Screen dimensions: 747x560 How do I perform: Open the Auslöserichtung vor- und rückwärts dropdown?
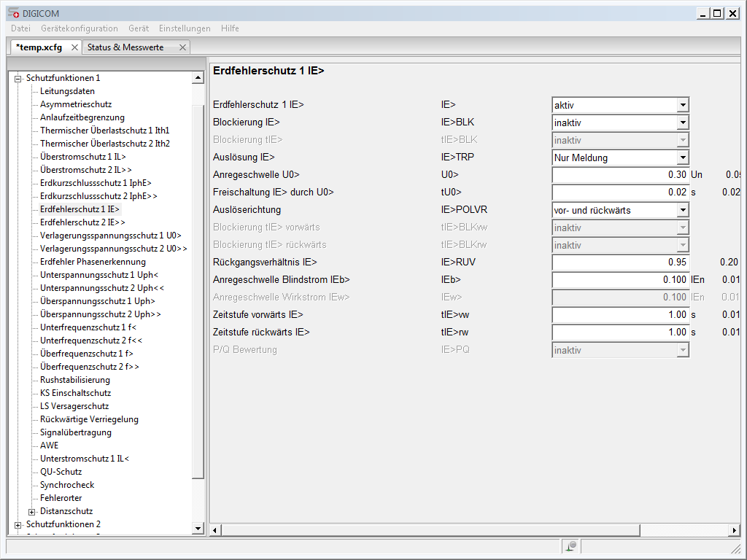(683, 209)
